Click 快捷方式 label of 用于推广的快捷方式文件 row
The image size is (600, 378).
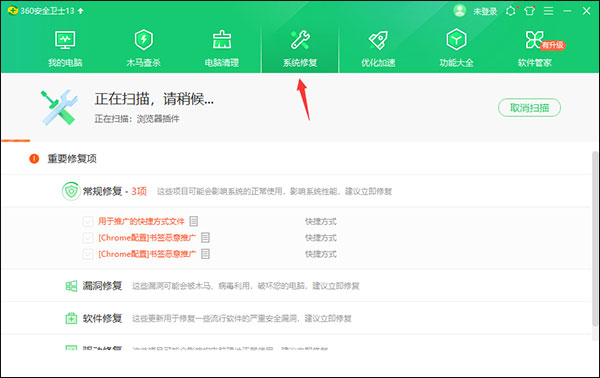[321, 222]
